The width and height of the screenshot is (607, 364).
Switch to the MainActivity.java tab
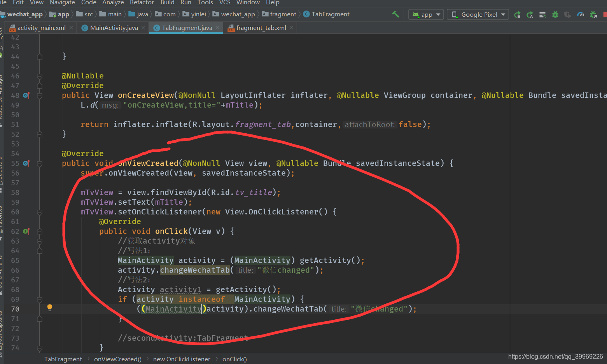coord(113,28)
